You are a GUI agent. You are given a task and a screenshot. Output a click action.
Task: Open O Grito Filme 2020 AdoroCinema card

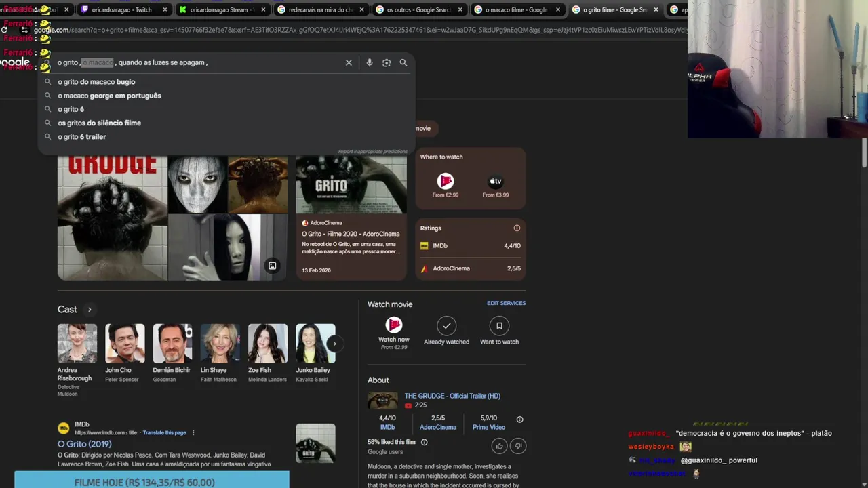(351, 218)
